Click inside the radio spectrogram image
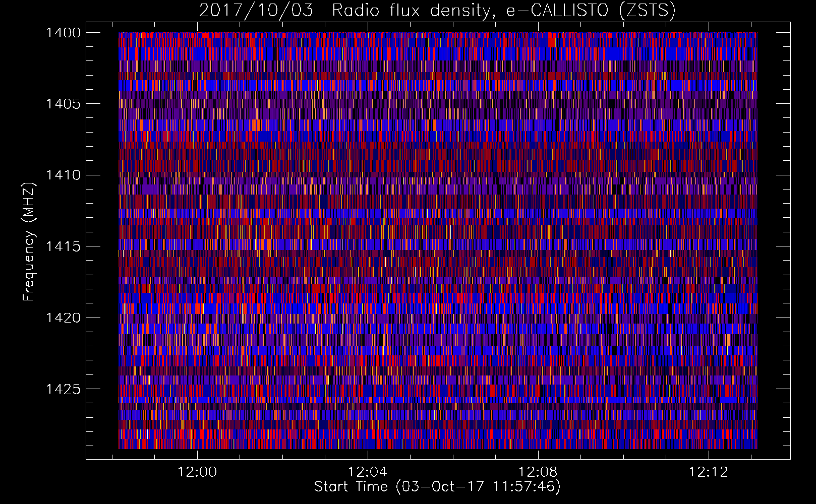The image size is (816, 504). click(438, 240)
